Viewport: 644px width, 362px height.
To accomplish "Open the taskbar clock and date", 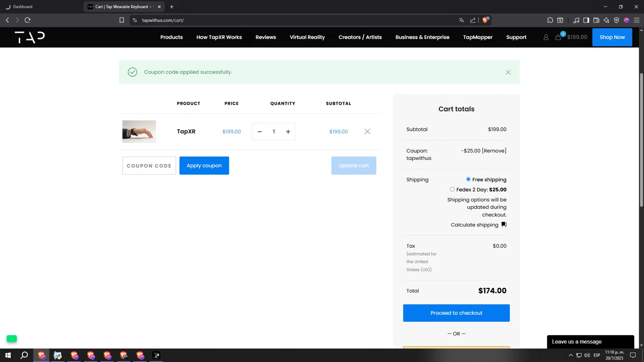I will pos(614,355).
